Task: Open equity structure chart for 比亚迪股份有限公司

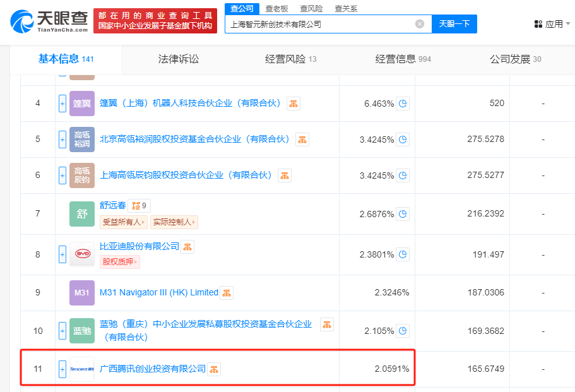Action: [188, 246]
